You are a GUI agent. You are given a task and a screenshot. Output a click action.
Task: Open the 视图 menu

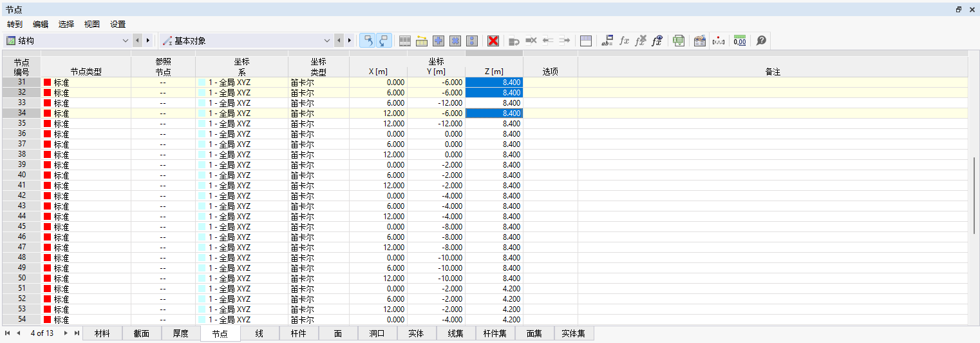pos(92,24)
